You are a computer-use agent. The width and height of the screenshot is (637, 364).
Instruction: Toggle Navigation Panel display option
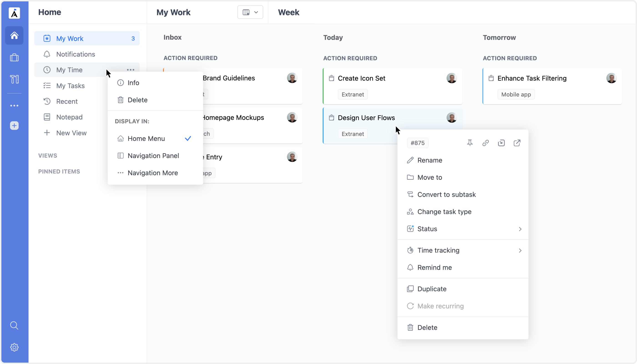153,155
